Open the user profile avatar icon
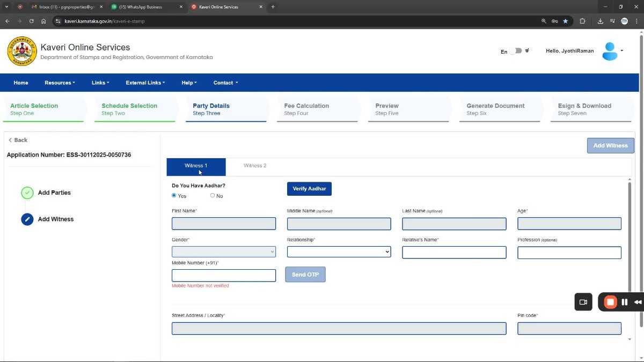The image size is (644, 362). pos(610,51)
